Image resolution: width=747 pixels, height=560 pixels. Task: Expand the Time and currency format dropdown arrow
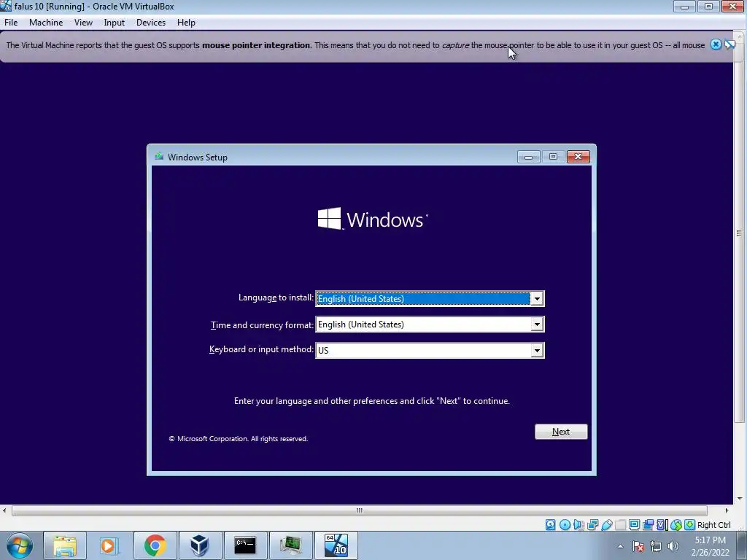(x=537, y=324)
